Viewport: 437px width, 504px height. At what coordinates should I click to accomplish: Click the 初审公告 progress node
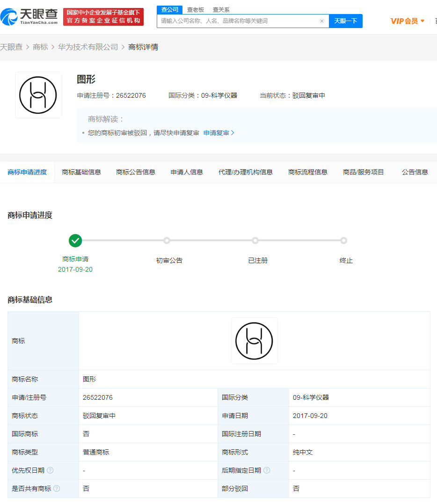click(167, 240)
